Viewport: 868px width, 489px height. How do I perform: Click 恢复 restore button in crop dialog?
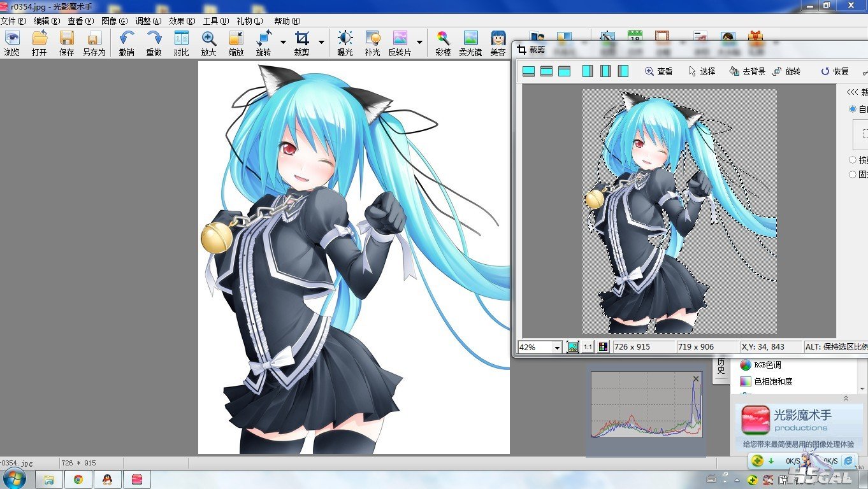click(835, 71)
